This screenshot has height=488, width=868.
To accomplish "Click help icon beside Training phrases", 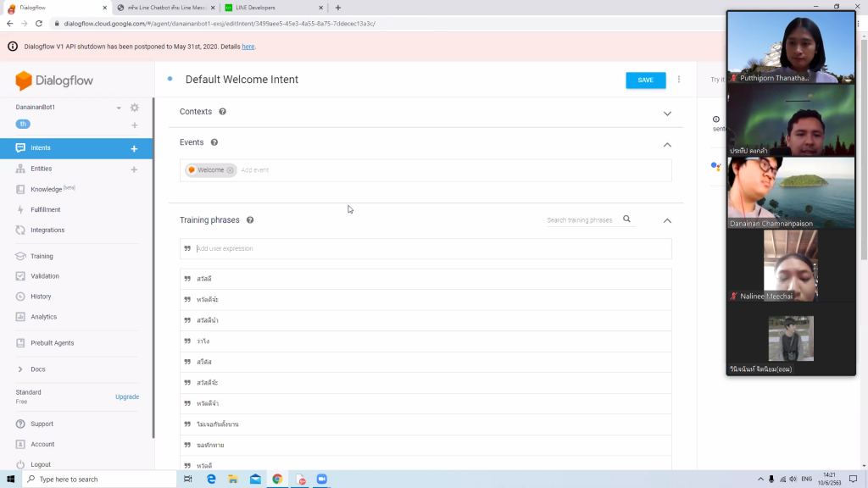I will point(250,220).
